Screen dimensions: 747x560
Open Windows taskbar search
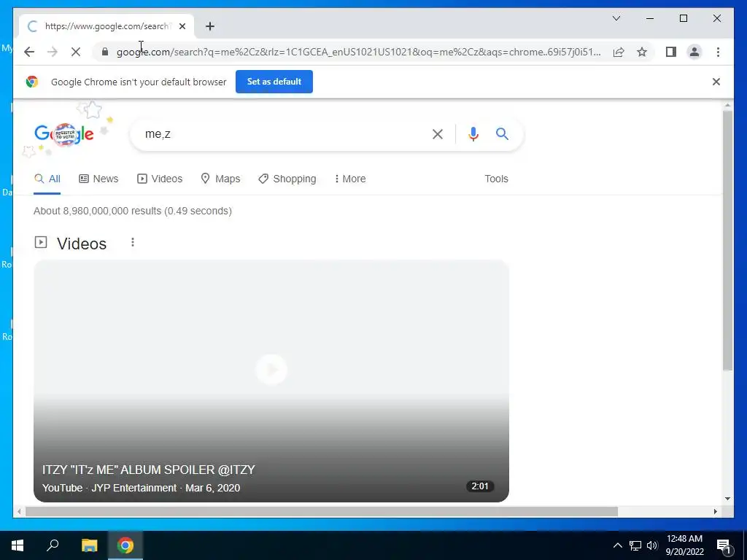(53, 545)
